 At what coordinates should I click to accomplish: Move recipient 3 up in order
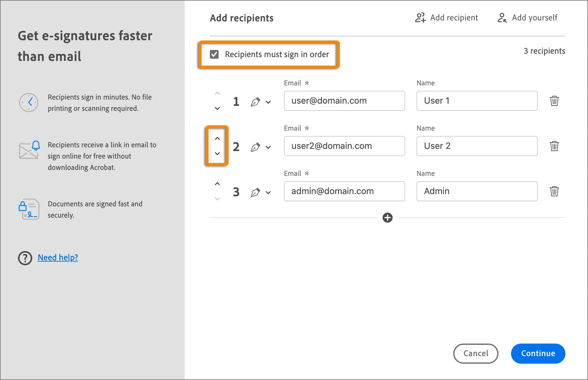click(x=217, y=184)
